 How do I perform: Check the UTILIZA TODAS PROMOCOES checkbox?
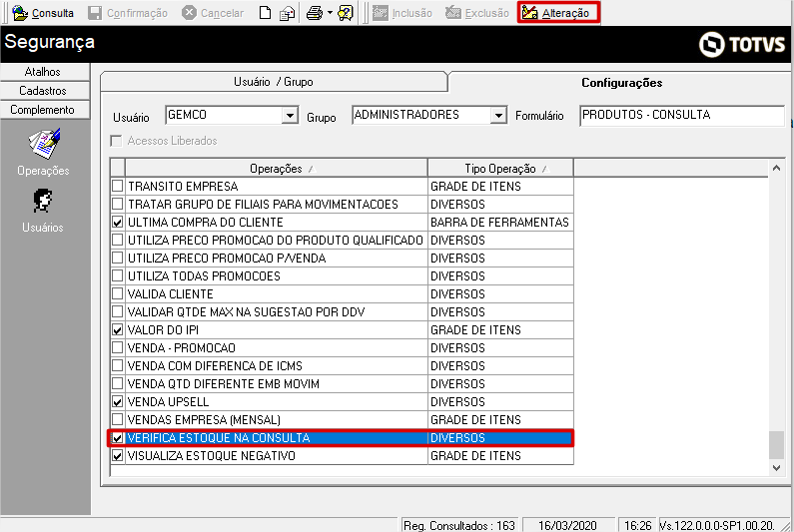point(118,275)
